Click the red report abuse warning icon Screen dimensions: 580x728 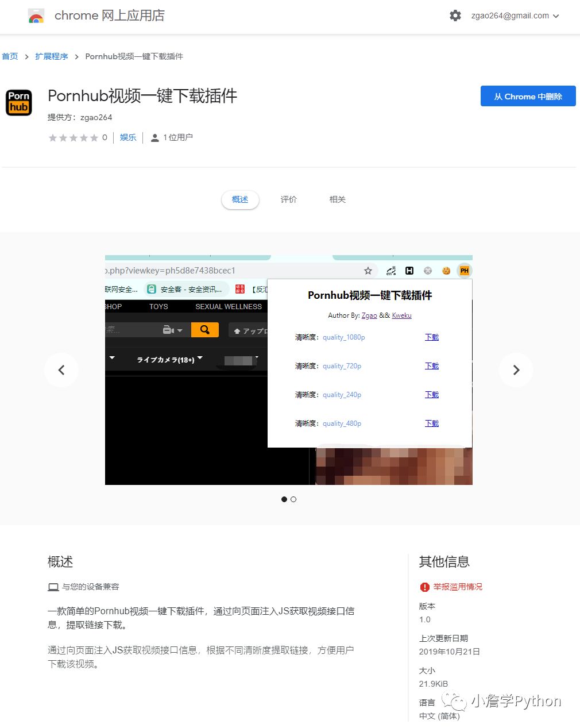point(425,587)
